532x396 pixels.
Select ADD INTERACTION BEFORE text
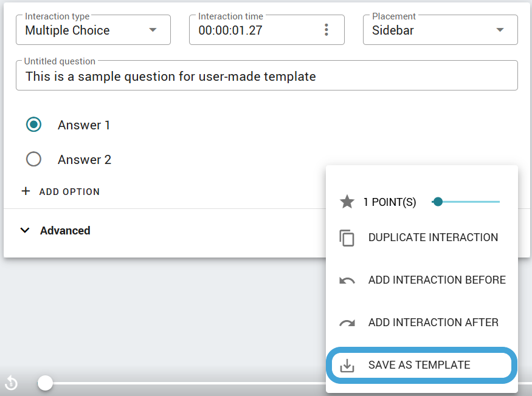(437, 280)
